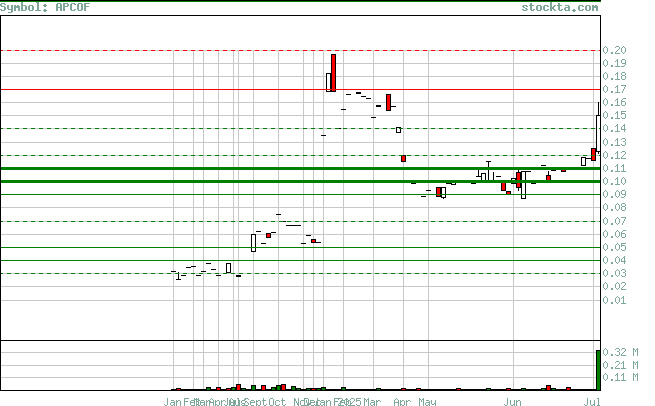Select the 0.11 price axis label
This screenshot has width=655, height=406.
[x=614, y=168]
